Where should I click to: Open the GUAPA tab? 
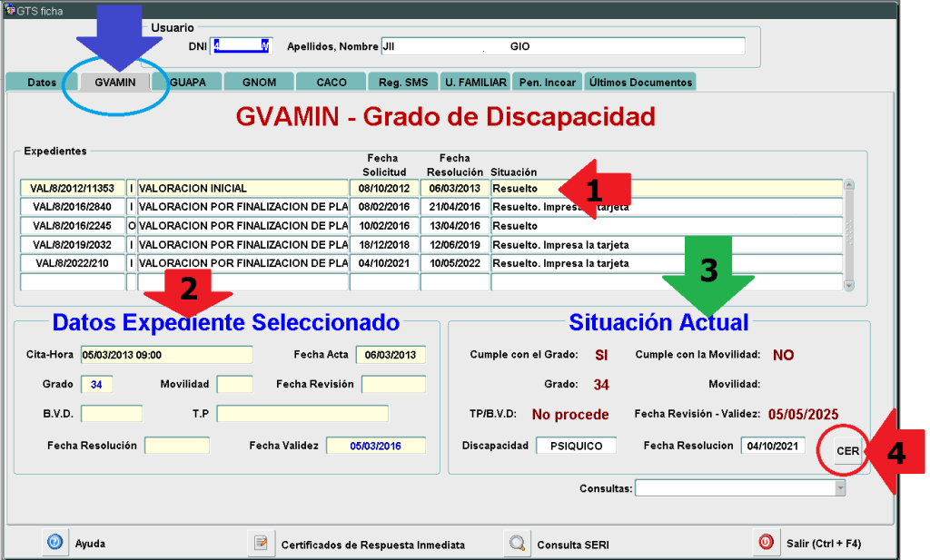[x=187, y=82]
